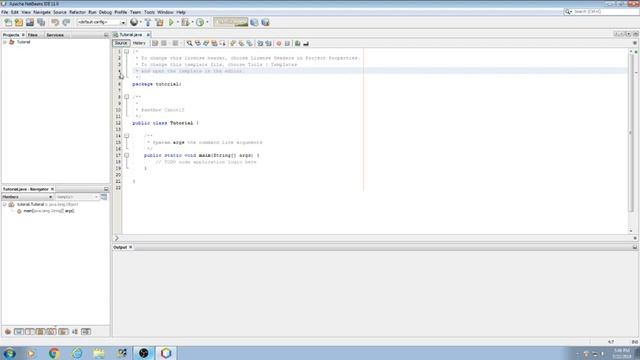640x360 pixels.
Task: Toggle Highlight Search in editor toolbar
Action: point(214,43)
